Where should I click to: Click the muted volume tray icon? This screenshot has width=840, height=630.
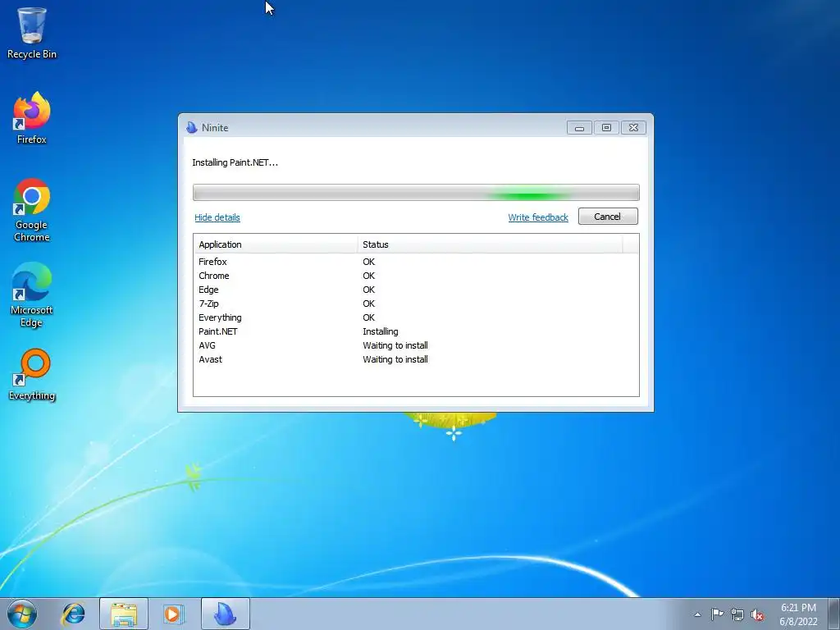[x=757, y=614]
